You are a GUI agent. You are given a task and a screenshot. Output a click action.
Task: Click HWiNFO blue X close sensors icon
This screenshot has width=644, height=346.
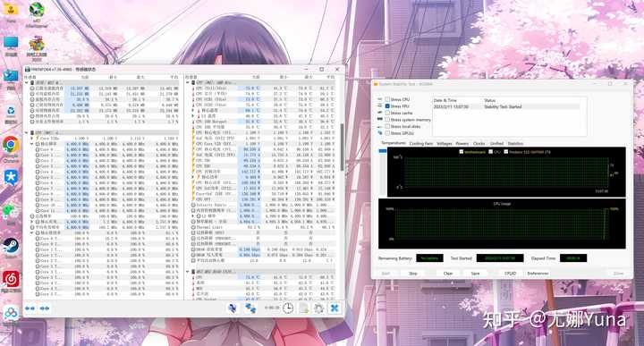(335, 308)
